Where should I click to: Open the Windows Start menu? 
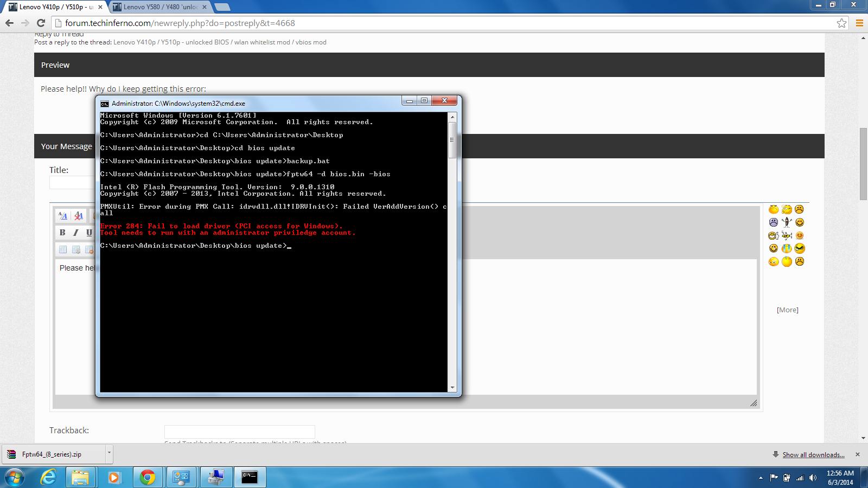coord(15,477)
